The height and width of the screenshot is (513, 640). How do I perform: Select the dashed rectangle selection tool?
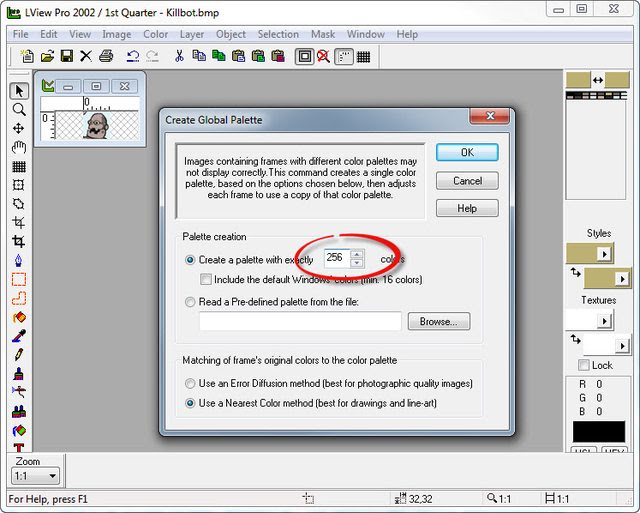19,279
